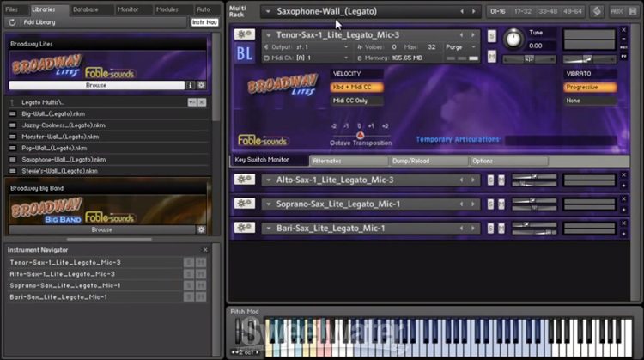Viewport: 644px width, 360px height.
Task: Solo the Tenor-Sax-1 instrument
Action: tap(491, 35)
